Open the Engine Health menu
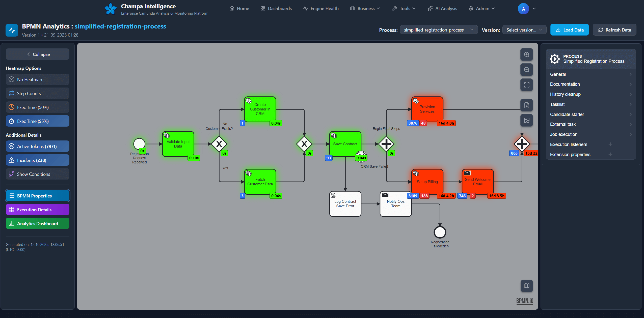The width and height of the screenshot is (644, 318). 320,8
